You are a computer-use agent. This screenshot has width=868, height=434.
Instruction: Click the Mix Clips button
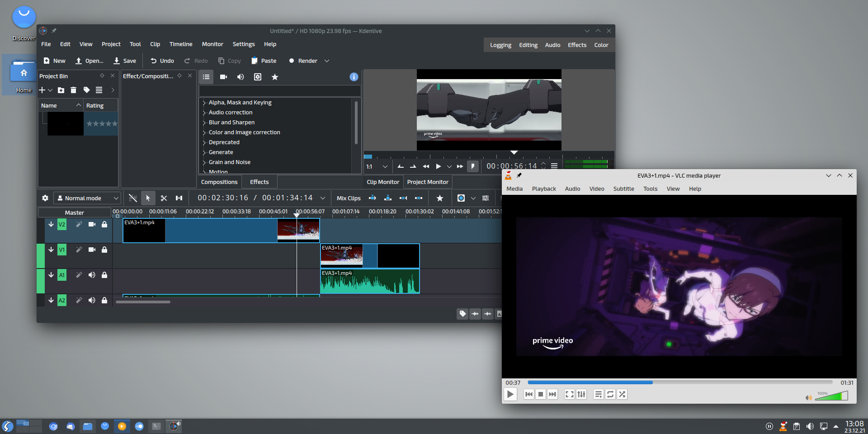[349, 198]
